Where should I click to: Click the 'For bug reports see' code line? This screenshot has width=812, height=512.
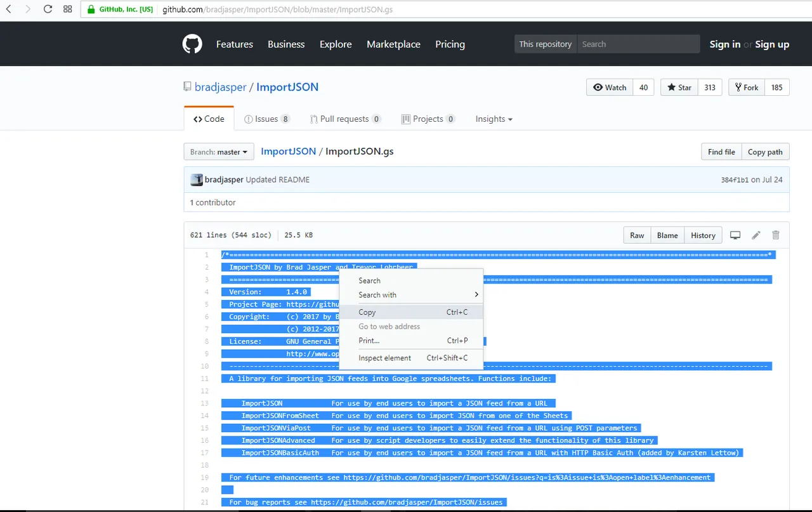(x=364, y=502)
